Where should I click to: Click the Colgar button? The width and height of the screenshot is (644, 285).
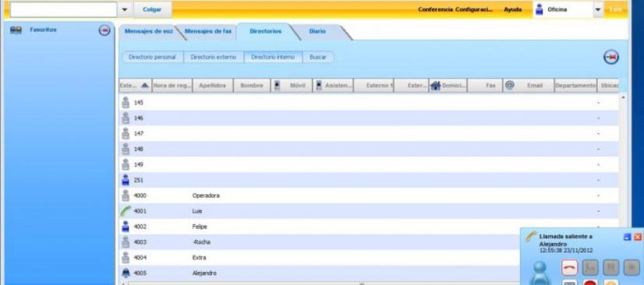click(152, 9)
